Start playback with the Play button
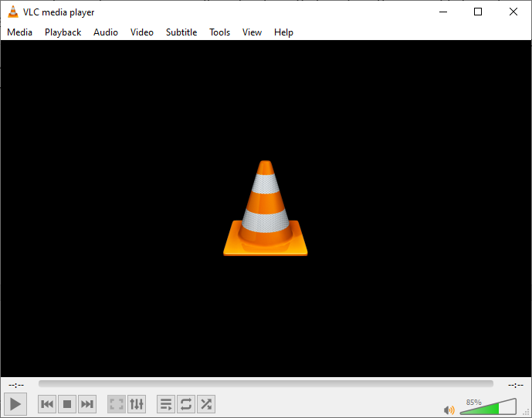 coord(15,404)
